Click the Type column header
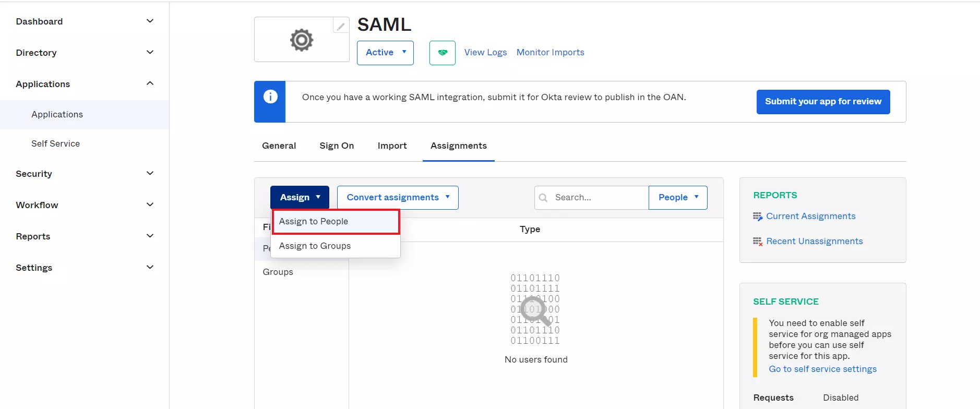Viewport: 980px width, 409px height. (x=530, y=230)
